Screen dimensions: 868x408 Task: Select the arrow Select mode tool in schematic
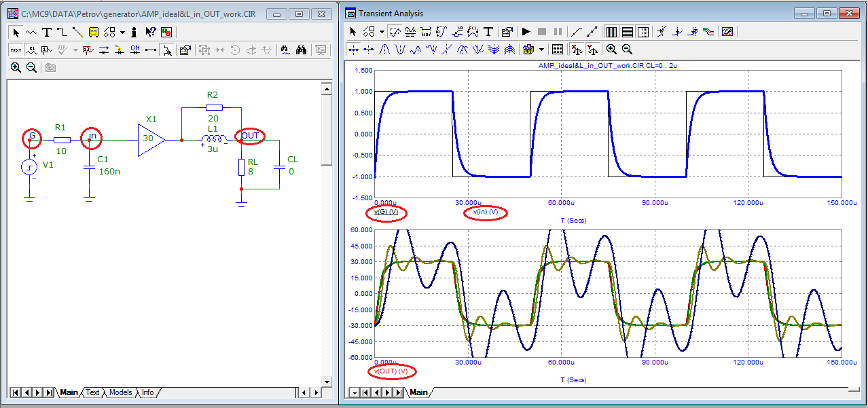click(16, 32)
